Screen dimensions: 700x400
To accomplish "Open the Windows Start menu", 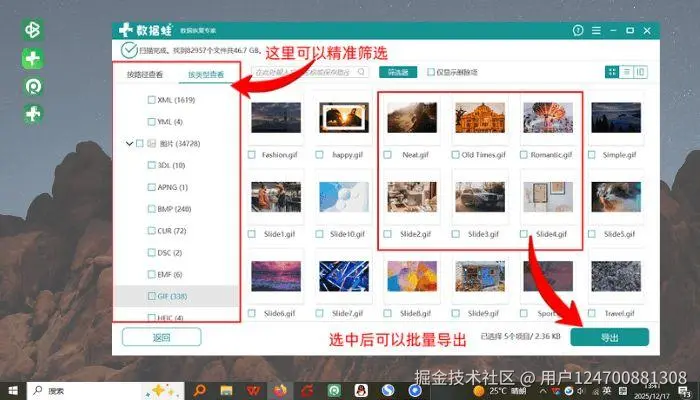I will point(13,391).
